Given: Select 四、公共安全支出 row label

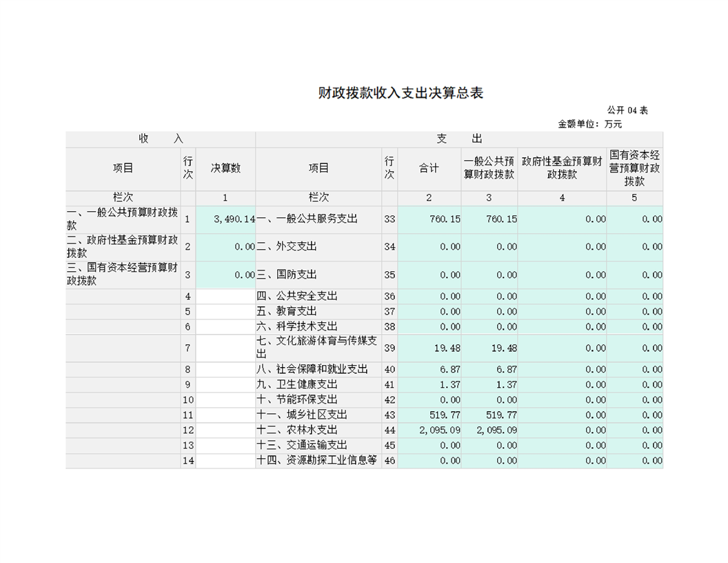Looking at the screenshot, I should [296, 297].
